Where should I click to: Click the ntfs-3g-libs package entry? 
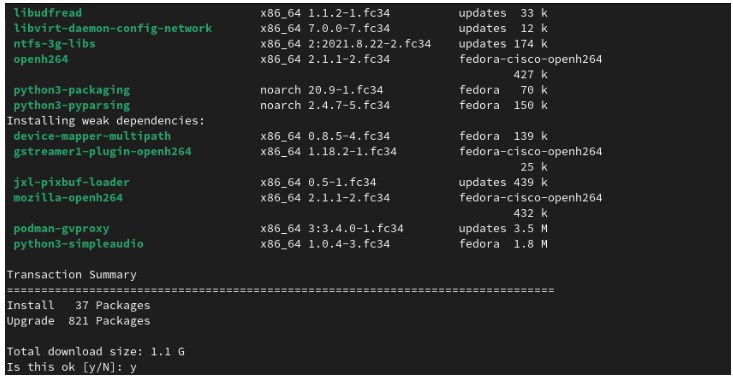click(55, 44)
